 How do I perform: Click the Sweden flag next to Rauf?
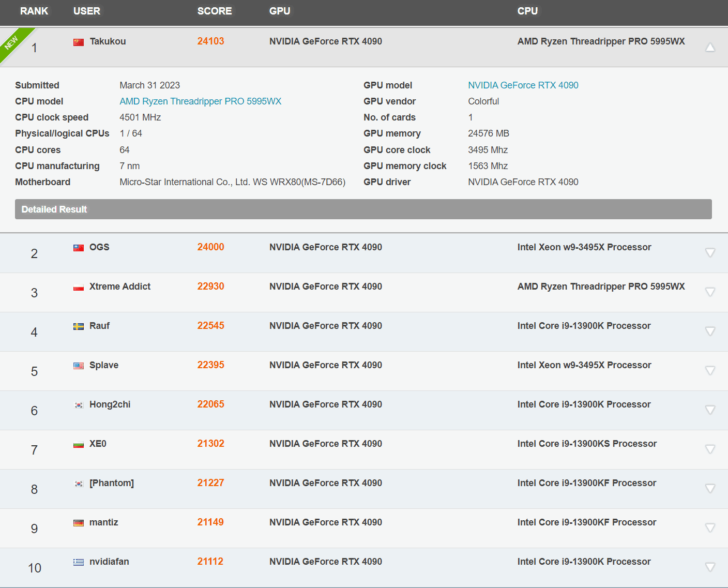click(x=79, y=326)
